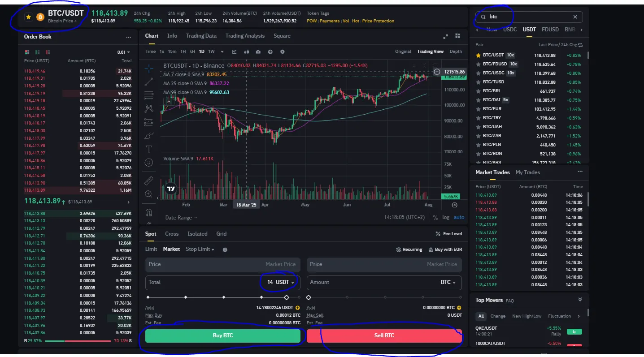Image resolution: width=644 pixels, height=357 pixels.
Task: Select the 15m time interval
Action: pos(172,52)
